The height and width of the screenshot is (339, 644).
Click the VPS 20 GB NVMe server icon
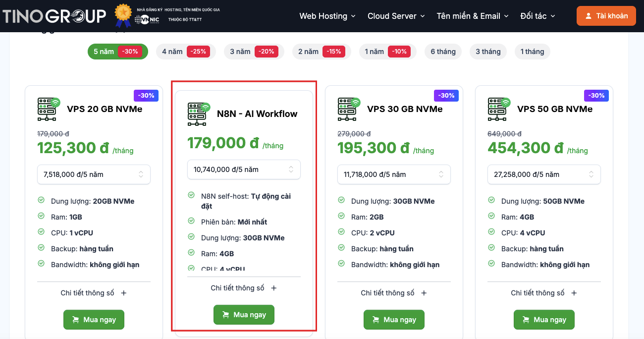coord(49,109)
